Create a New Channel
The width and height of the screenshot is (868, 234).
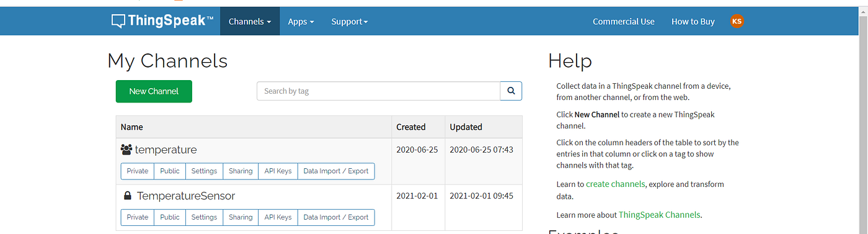pyautogui.click(x=154, y=91)
